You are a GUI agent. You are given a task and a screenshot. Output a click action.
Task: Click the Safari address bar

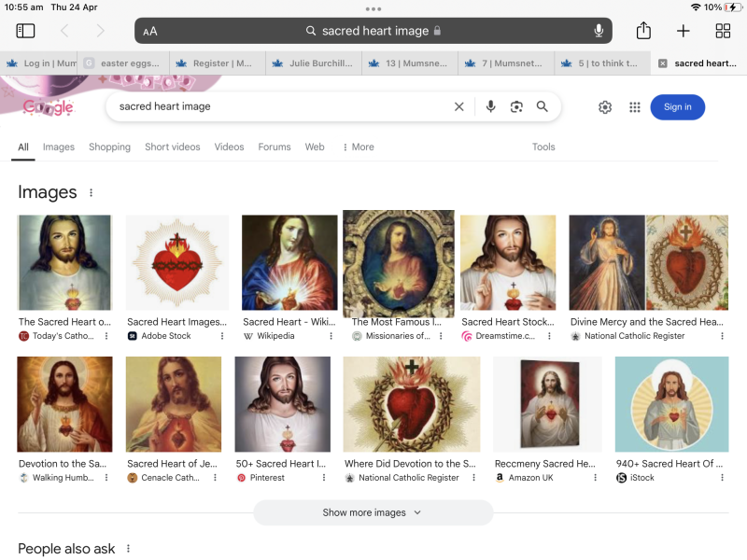coord(373,31)
